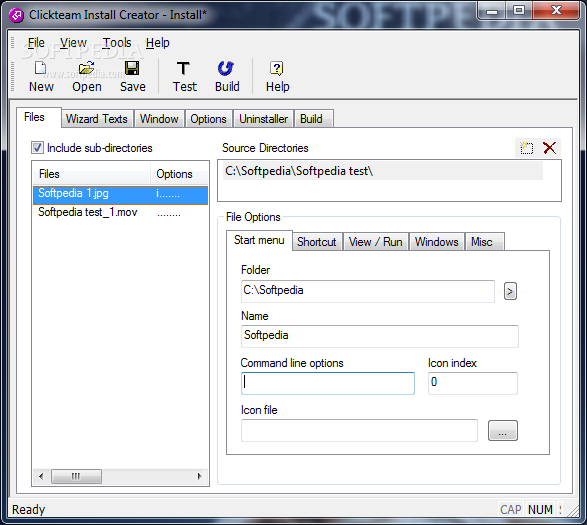Select Softpedia 1.jpg in file list
The height and width of the screenshot is (525, 587).
point(120,195)
